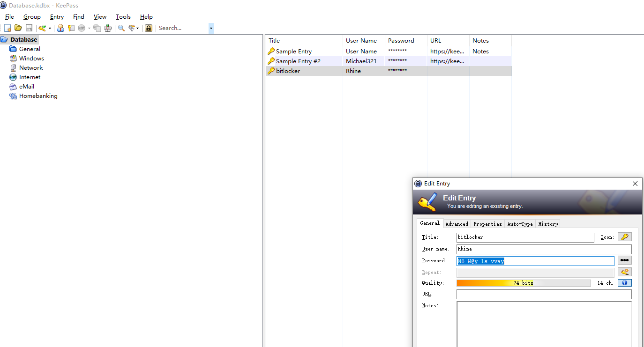This screenshot has height=347, width=644.
Task: Click the Password field in Edit Entry
Action: 535,261
